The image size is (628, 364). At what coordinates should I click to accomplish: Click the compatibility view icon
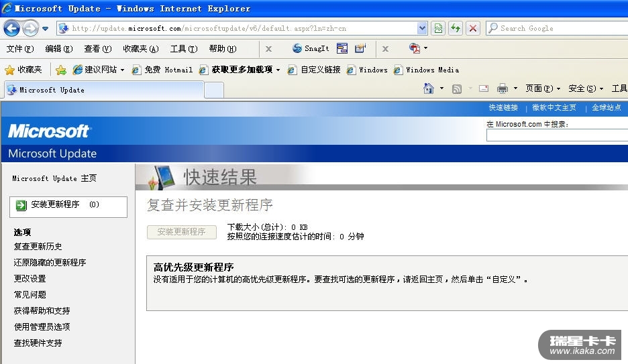439,28
